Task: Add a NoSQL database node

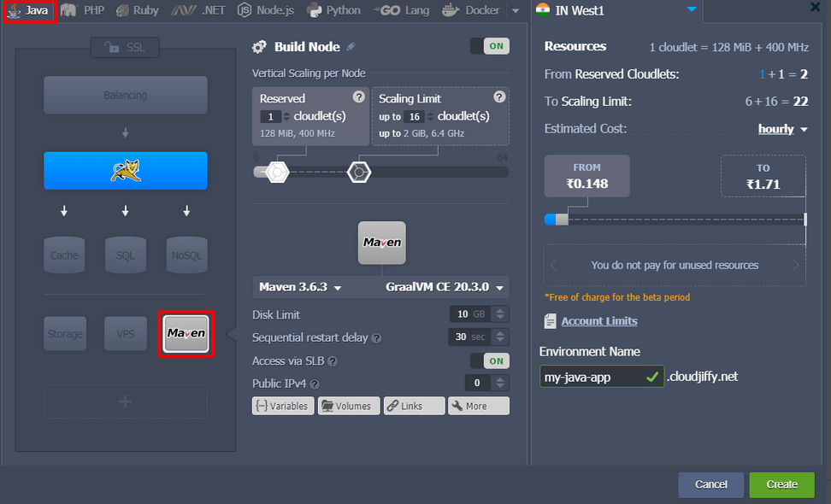Action: 186,255
